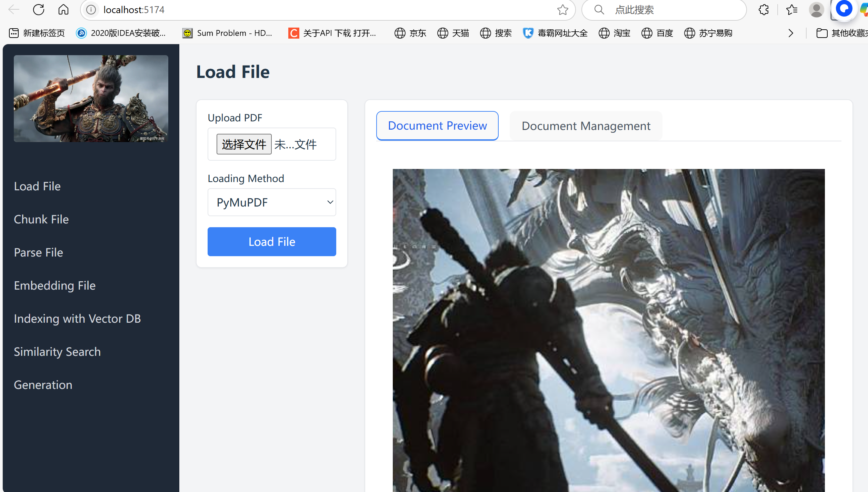Screen dimensions: 868x492
Task: Open the extensions puzzle icon
Action: pos(764,10)
